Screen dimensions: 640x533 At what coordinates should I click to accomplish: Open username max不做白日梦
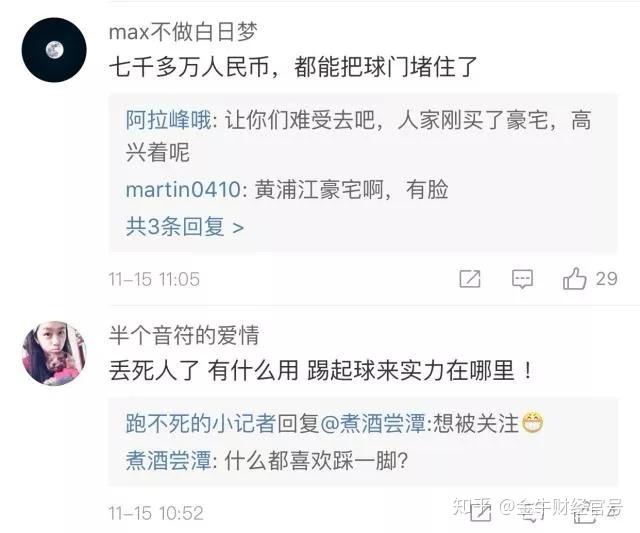point(183,31)
